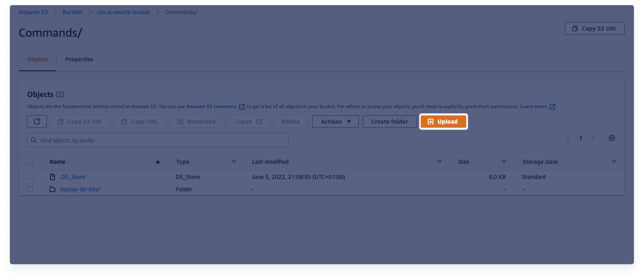The height and width of the screenshot is (279, 644).
Task: Click the Name column sort ascending arrow
Action: [x=158, y=162]
